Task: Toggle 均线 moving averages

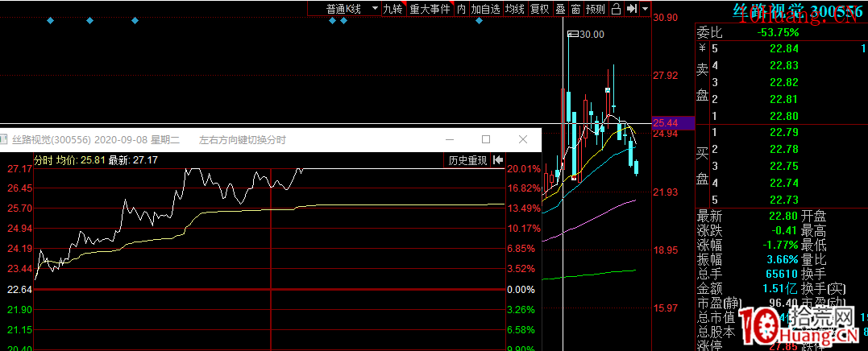Action: click(x=515, y=8)
